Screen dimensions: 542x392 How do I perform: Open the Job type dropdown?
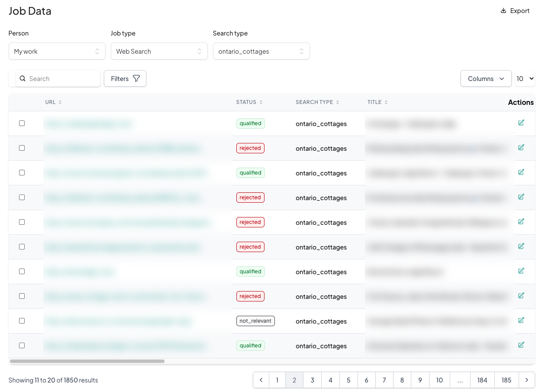tap(159, 51)
